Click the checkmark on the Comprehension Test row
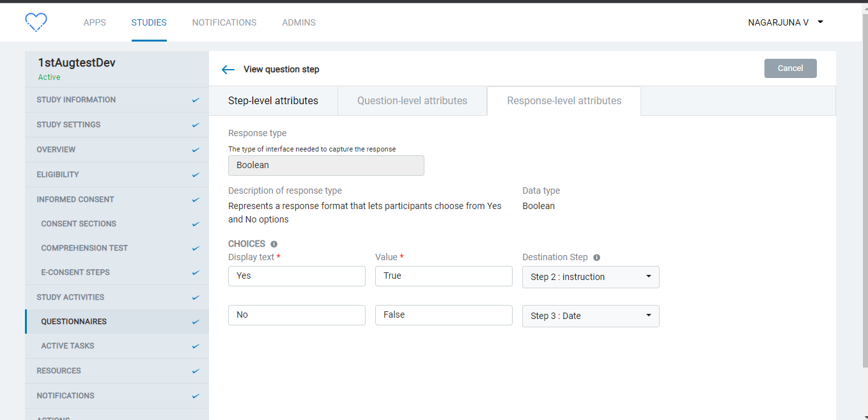The image size is (868, 420). click(196, 249)
